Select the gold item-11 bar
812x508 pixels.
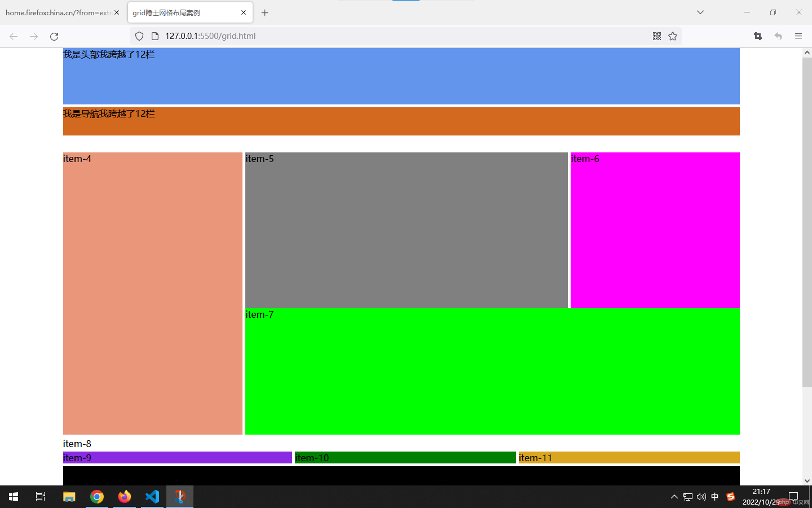tap(629, 458)
